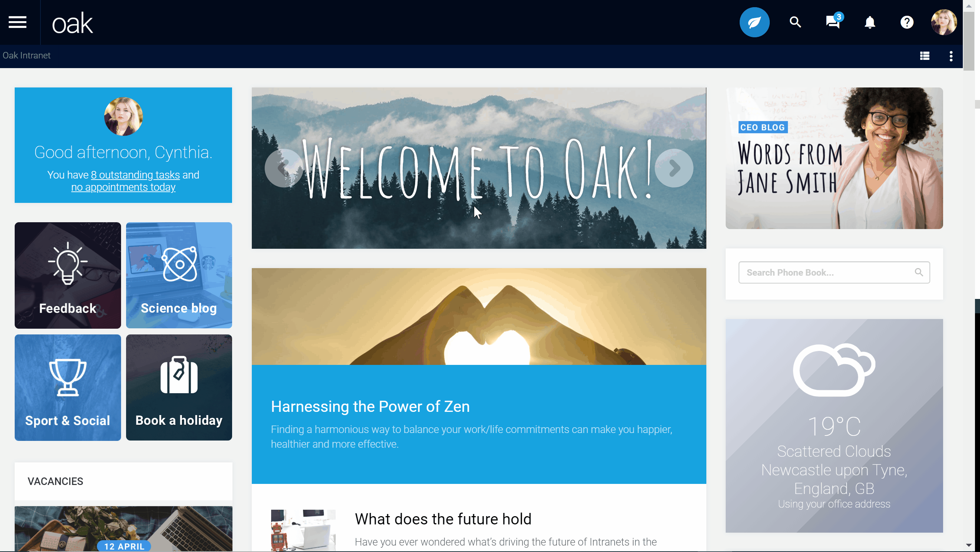Viewport: 980px width, 552px height.
Task: Go to previous carousel slide
Action: tap(283, 168)
